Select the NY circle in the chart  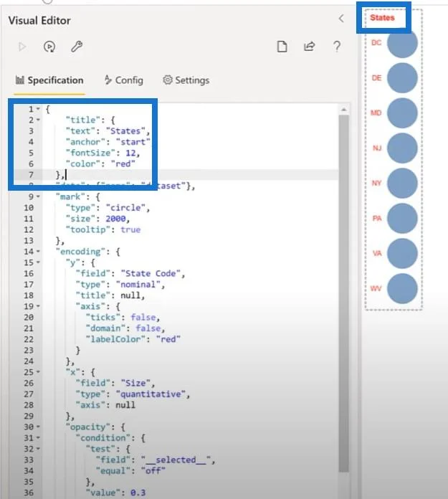pos(402,183)
